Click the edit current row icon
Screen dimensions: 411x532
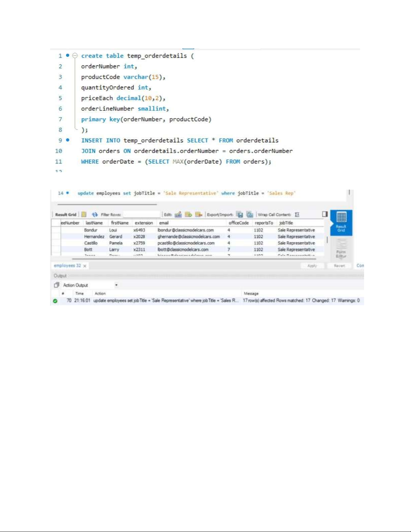pos(178,214)
